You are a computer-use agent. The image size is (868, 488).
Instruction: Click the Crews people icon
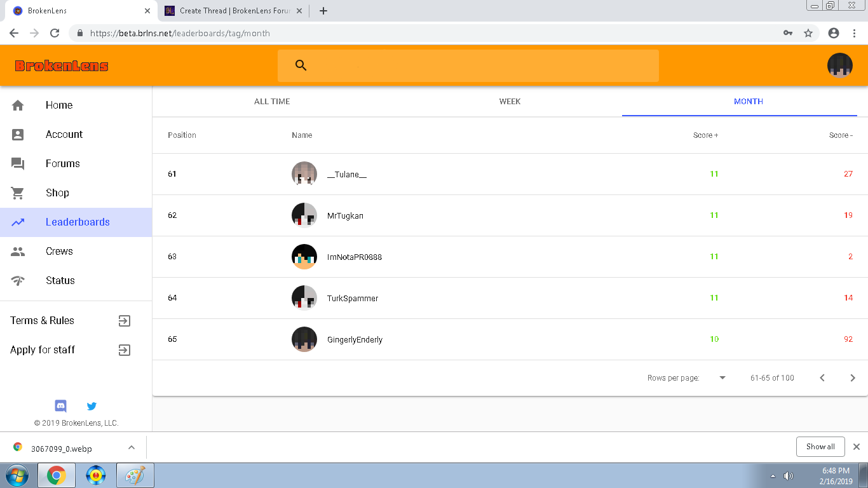coord(18,252)
